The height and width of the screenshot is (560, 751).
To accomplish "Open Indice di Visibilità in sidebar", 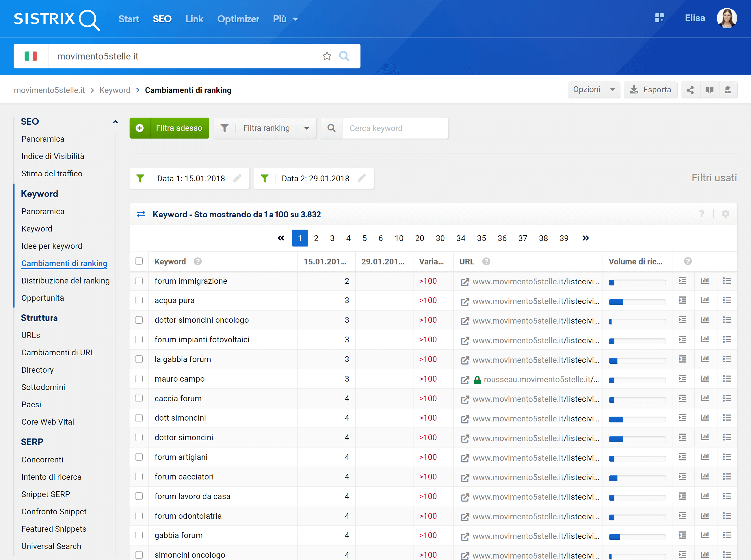I will (x=53, y=156).
